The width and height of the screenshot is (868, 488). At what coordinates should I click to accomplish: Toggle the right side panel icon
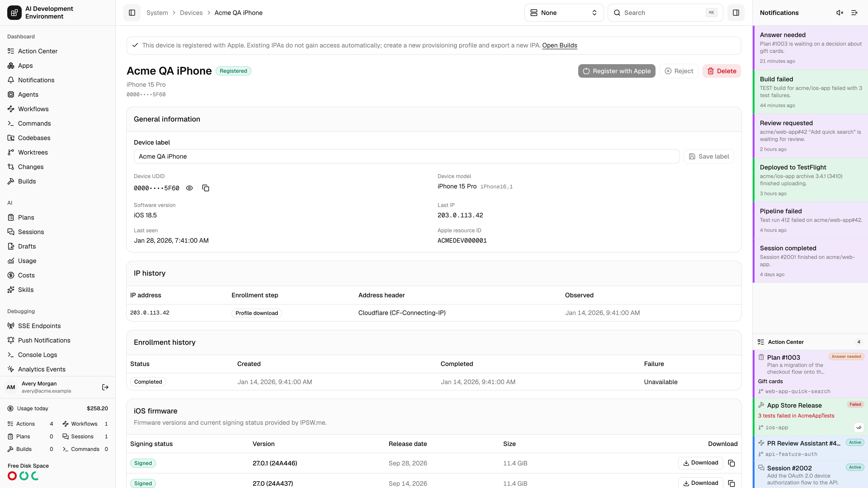(x=736, y=13)
